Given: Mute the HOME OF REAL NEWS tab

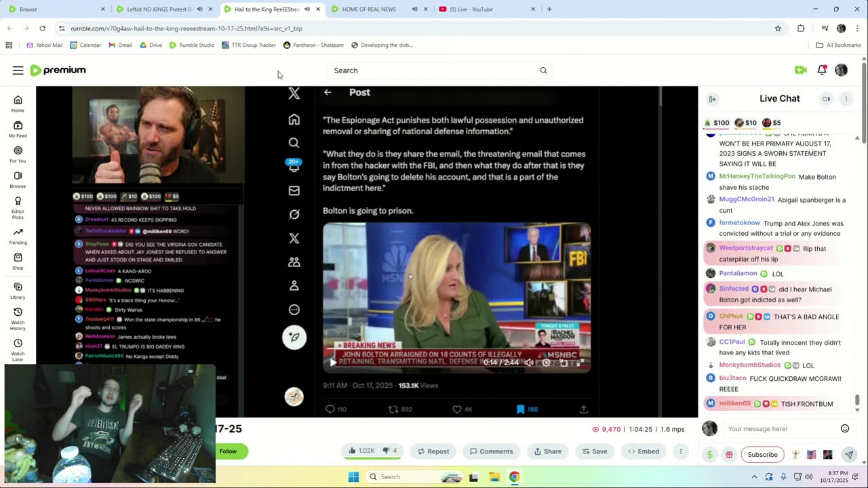Looking at the screenshot, I should pos(414,9).
